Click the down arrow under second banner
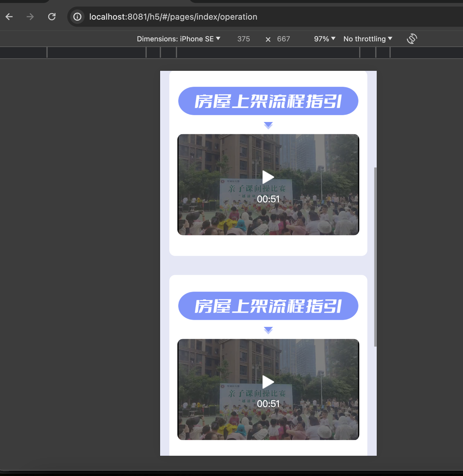Image resolution: width=463 pixels, height=476 pixels. click(268, 330)
